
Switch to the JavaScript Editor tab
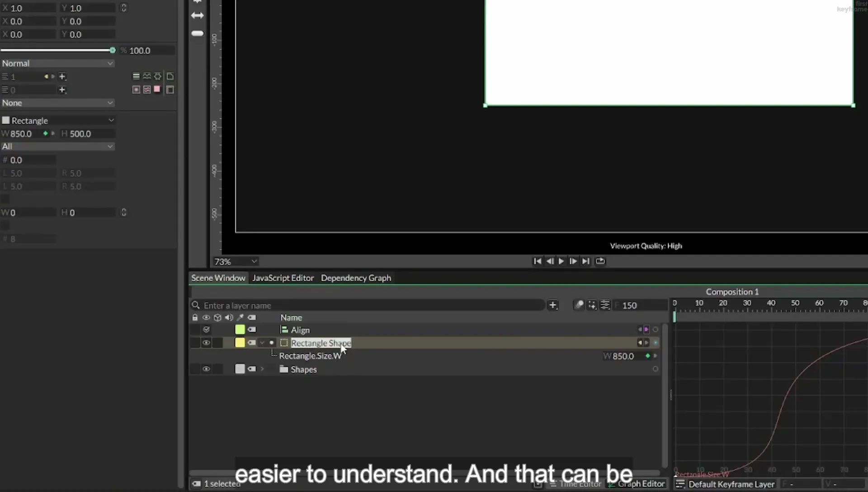(x=283, y=278)
